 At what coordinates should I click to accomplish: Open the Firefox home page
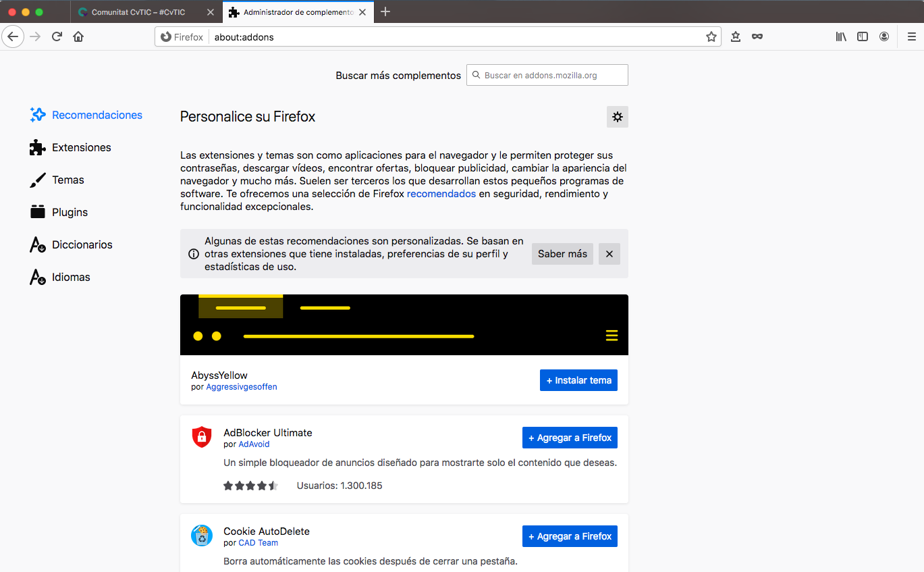[78, 36]
